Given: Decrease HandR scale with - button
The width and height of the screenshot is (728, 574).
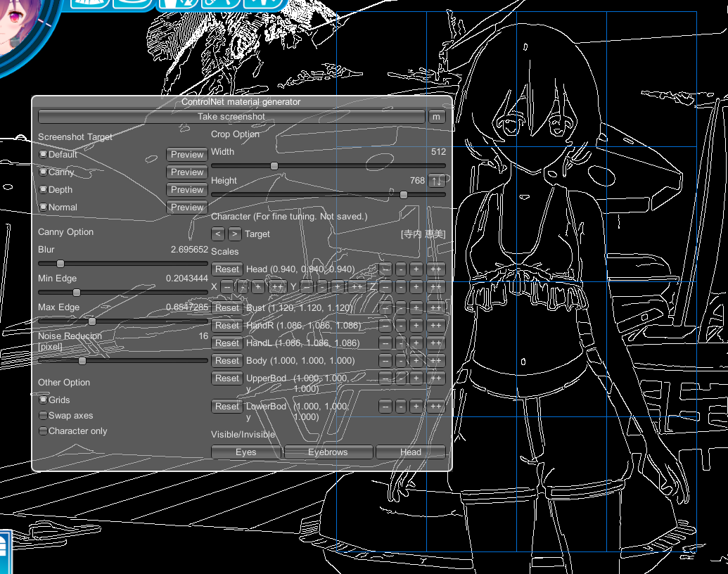Looking at the screenshot, I should click(401, 326).
